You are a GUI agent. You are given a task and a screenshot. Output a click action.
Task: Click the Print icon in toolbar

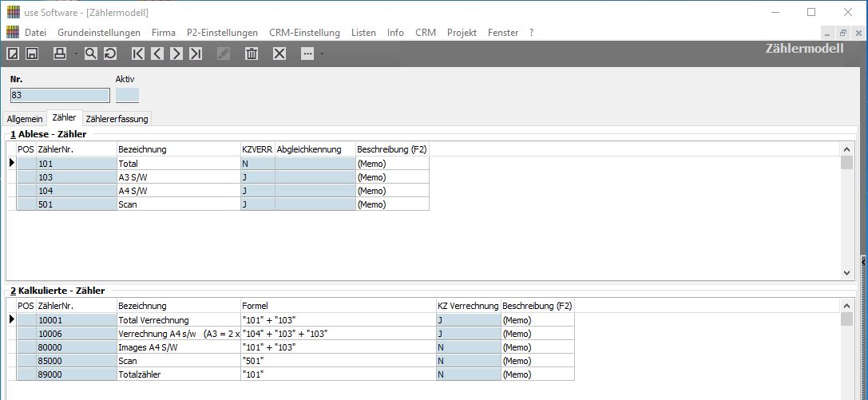coord(60,53)
